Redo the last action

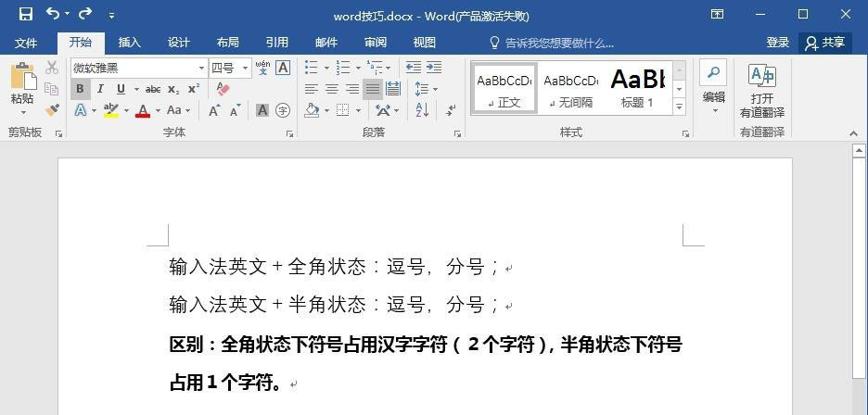[85, 13]
